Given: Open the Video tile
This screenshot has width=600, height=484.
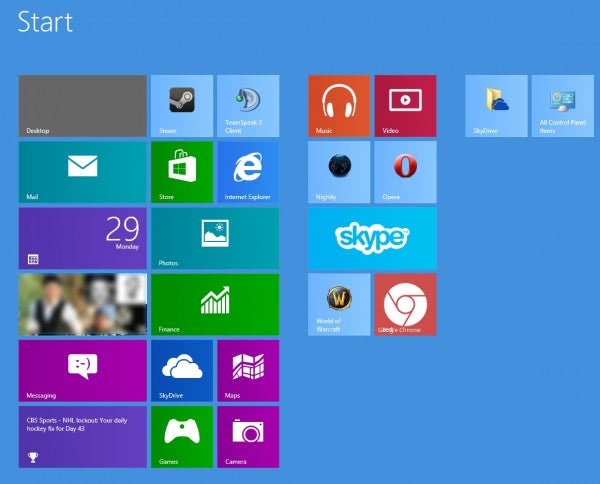Looking at the screenshot, I should [405, 106].
